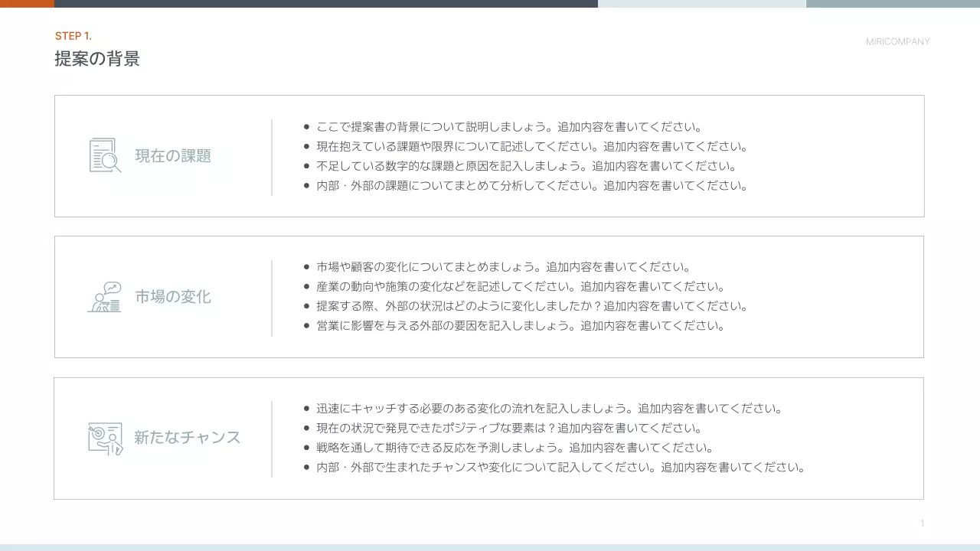Click the first bullet marker under 現在の課題
Screen dimensions: 980x551
point(305,126)
